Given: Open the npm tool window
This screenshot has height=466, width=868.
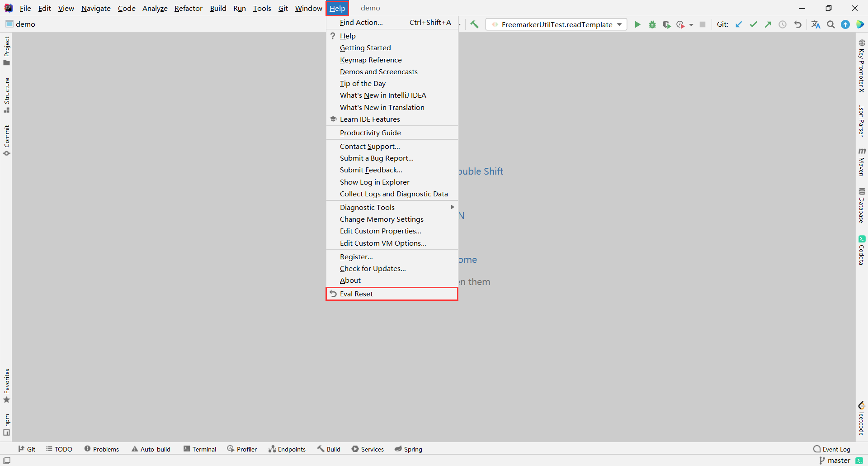Looking at the screenshot, I should click(7, 424).
